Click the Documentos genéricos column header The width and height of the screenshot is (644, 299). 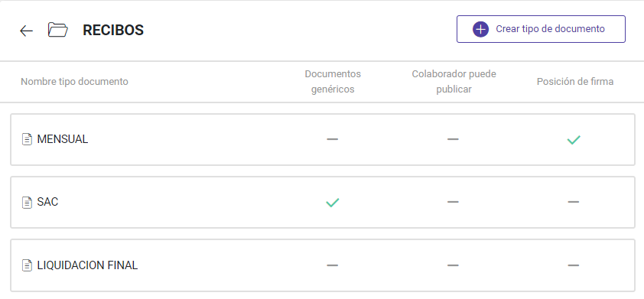click(333, 81)
